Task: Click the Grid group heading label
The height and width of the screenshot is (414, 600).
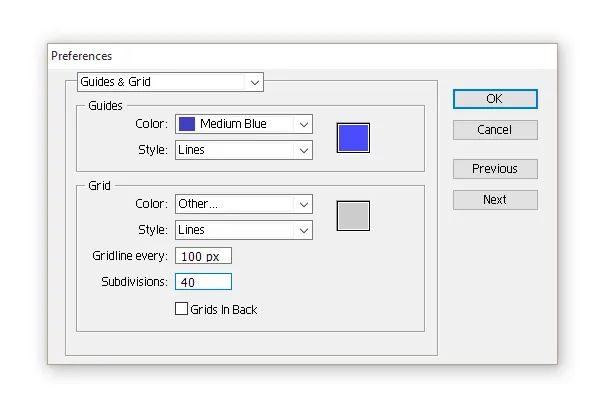Action: point(99,186)
